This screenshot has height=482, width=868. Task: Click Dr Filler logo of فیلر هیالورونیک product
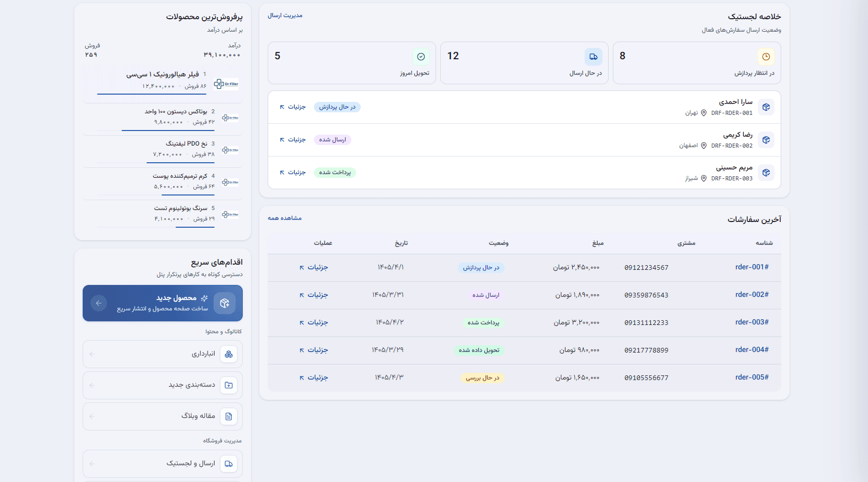coord(226,84)
